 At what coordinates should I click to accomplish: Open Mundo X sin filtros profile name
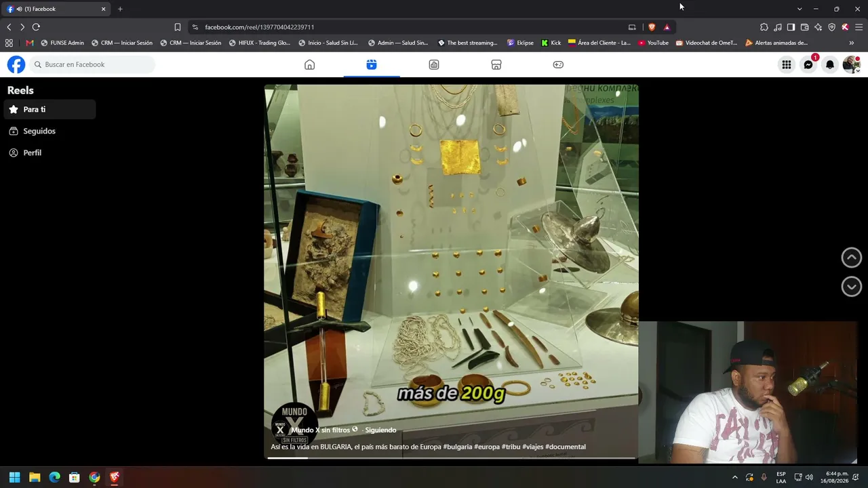(x=321, y=430)
